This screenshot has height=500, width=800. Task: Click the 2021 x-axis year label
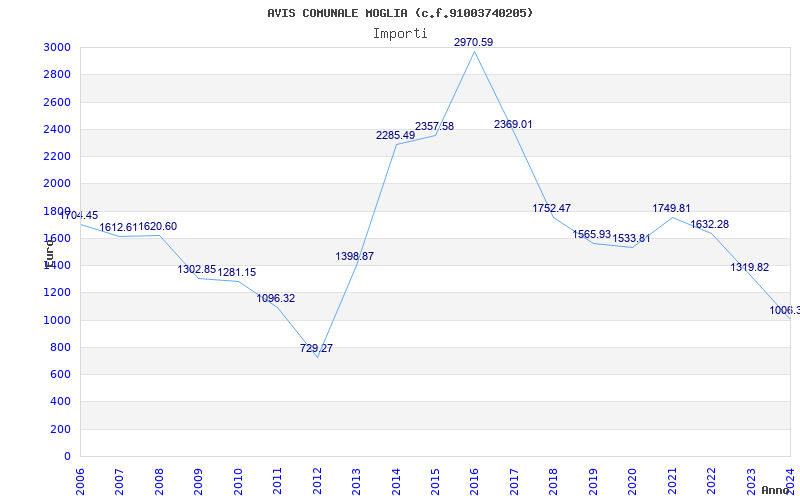click(x=672, y=481)
